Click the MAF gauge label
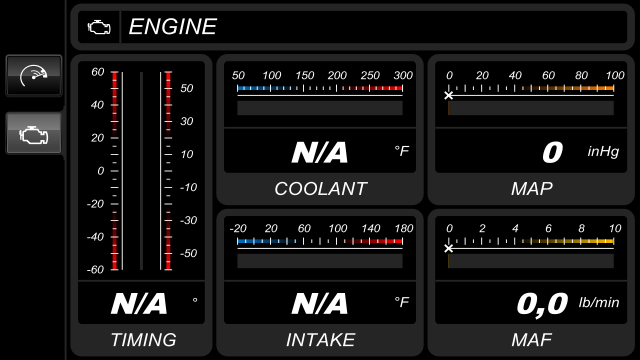This screenshot has height=360, width=640. pyautogui.click(x=532, y=340)
